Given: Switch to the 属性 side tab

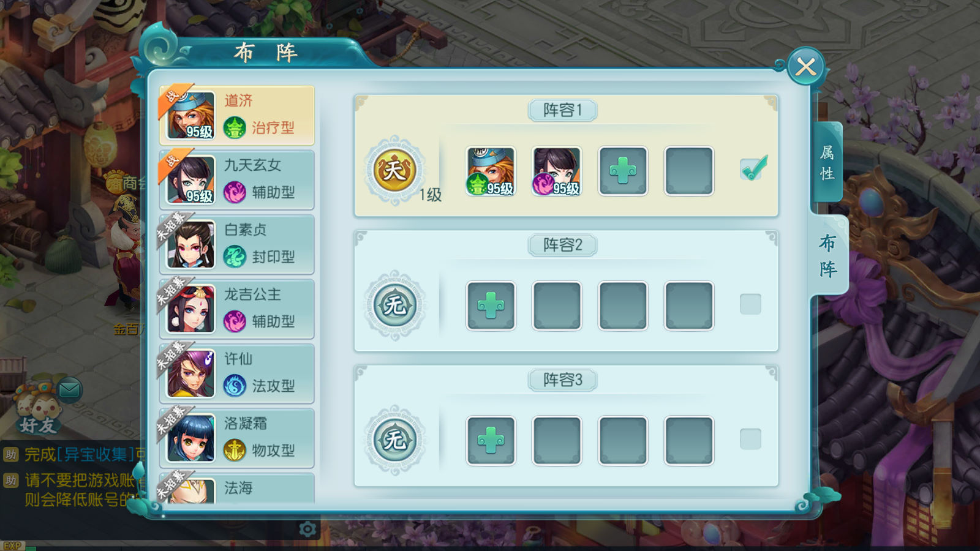Looking at the screenshot, I should [827, 163].
